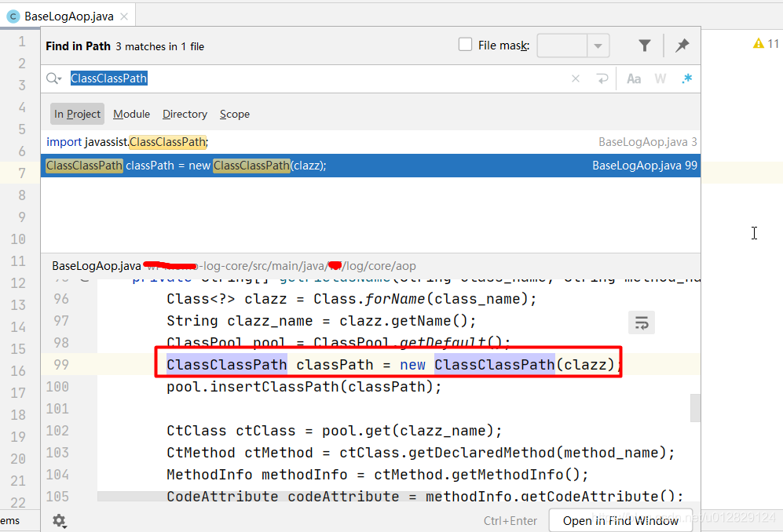Open the settings gear in Find popup
The width and height of the screenshot is (783, 532).
(60, 521)
